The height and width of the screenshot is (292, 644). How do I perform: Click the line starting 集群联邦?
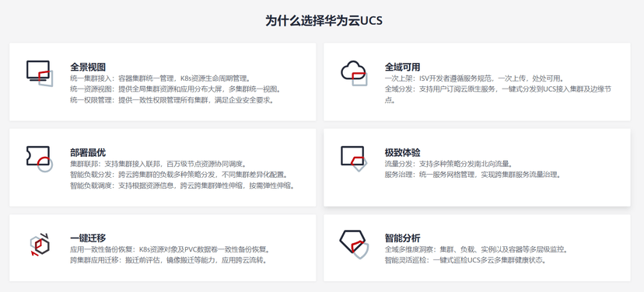[159, 164]
